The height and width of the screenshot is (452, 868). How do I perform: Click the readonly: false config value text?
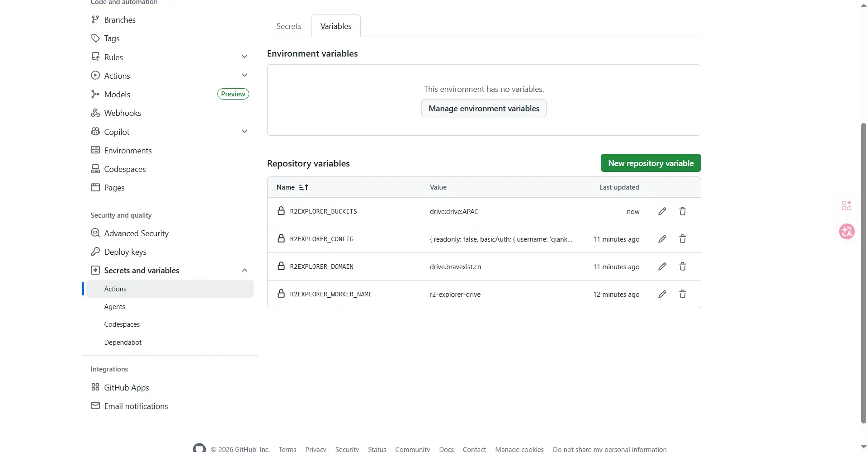501,239
